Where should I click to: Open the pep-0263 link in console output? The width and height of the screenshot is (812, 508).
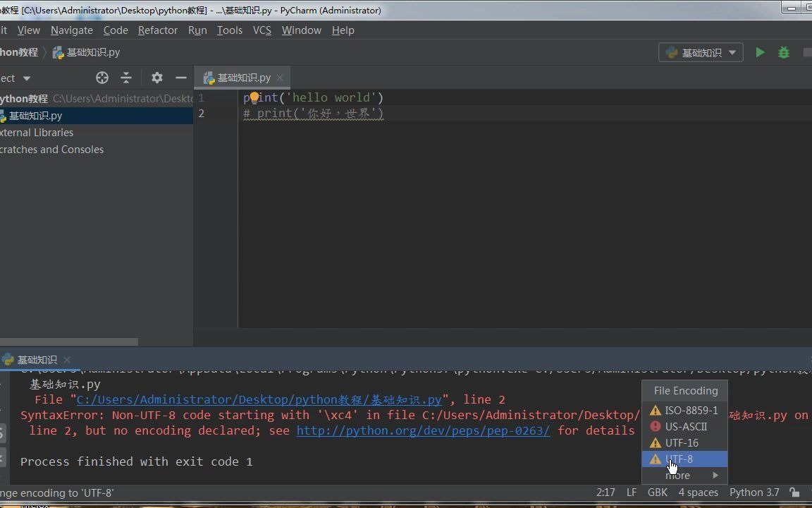click(x=423, y=430)
